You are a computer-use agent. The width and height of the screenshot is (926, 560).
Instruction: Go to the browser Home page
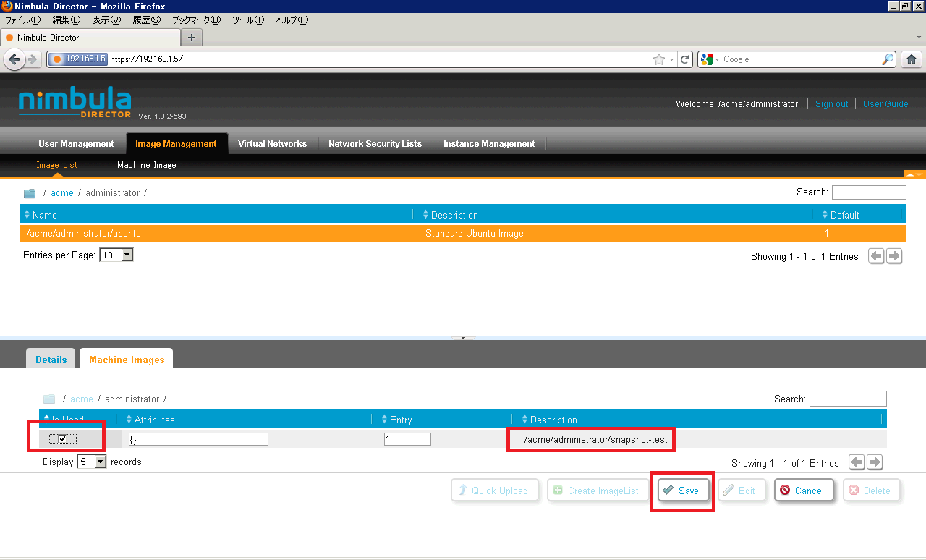coord(912,59)
